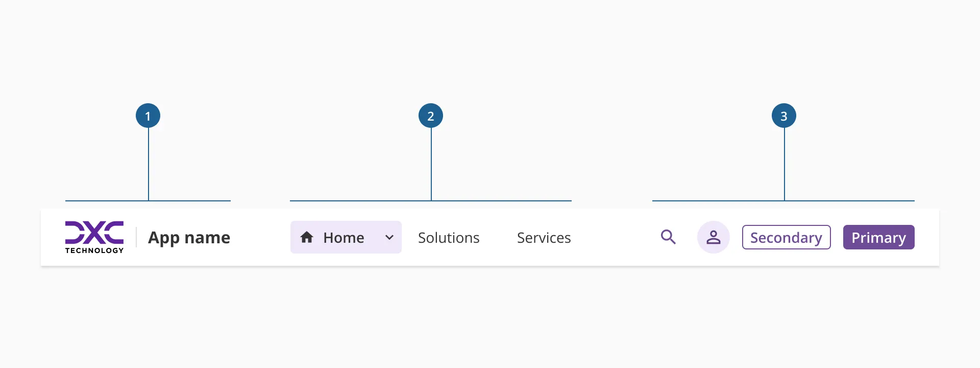The image size is (980, 368).
Task: Click the TECHNOLOGY wordmark under the logo
Action: coord(94,250)
